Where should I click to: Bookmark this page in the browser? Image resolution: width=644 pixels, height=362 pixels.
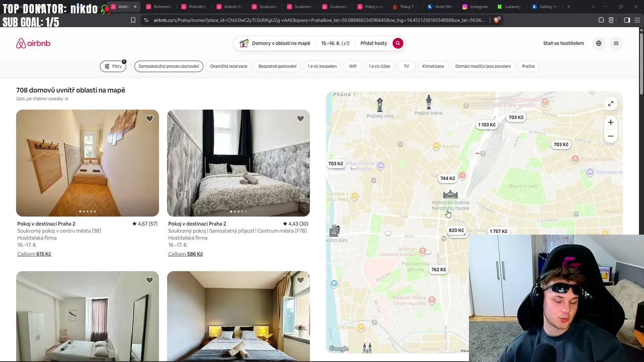(x=133, y=20)
